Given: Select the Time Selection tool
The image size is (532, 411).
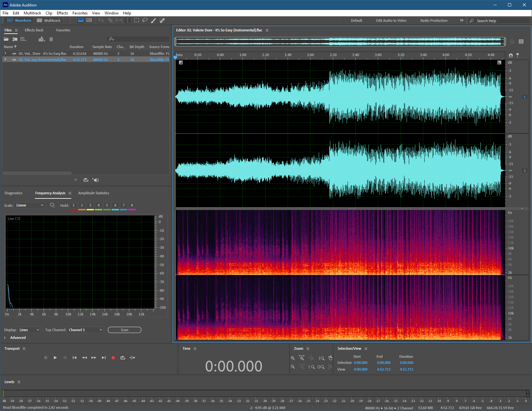Looking at the screenshot, I should (127, 20).
